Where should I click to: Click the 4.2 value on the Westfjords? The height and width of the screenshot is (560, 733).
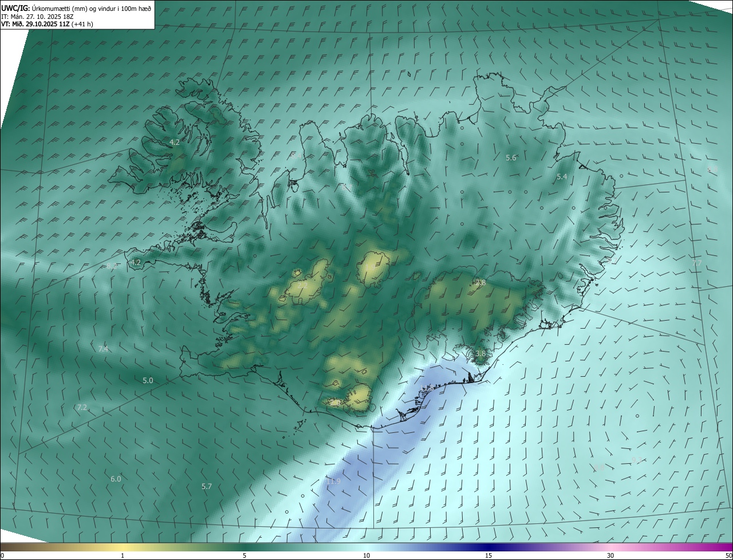(x=175, y=142)
